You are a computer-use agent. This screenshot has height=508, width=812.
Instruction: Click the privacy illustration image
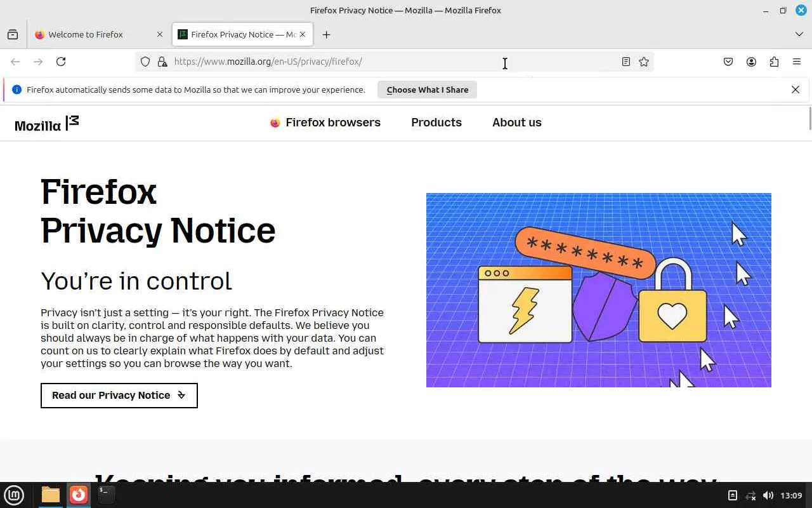599,290
